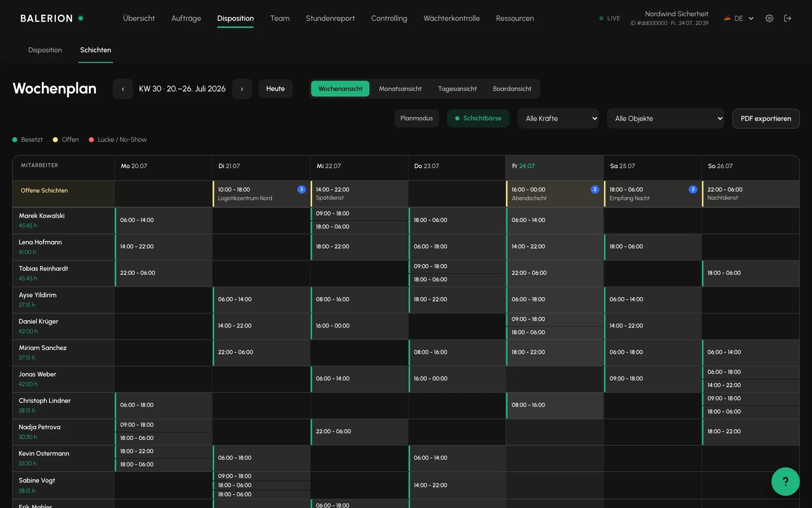Go to Wächterkontrolle
The width and height of the screenshot is (812, 508).
[451, 18]
